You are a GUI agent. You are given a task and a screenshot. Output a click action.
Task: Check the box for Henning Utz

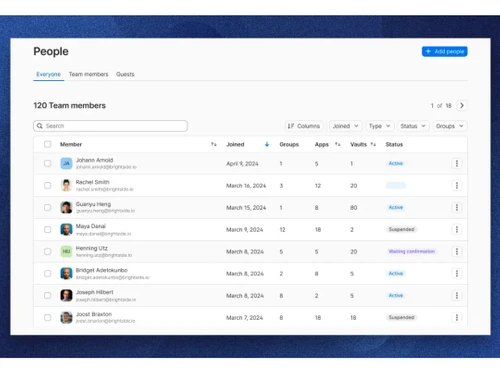48,251
